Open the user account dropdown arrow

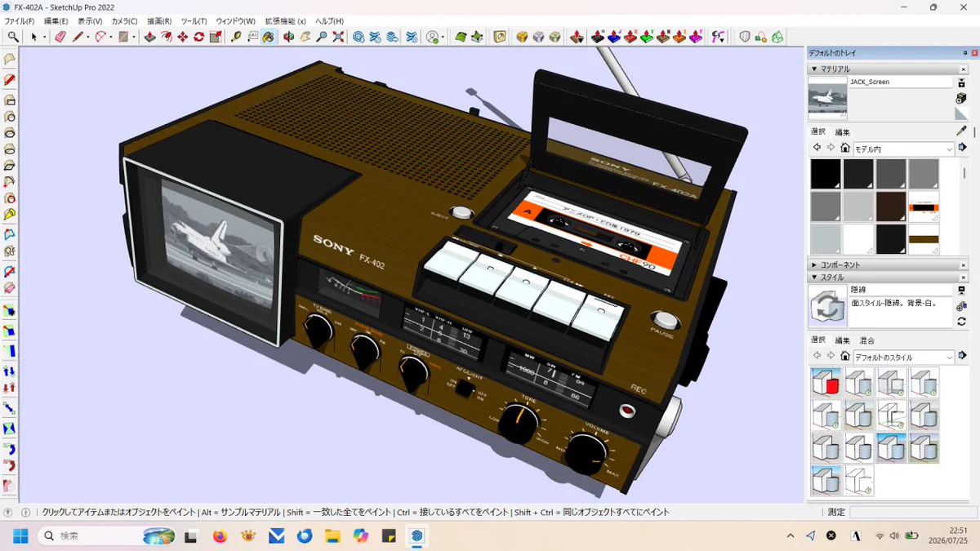coord(442,37)
